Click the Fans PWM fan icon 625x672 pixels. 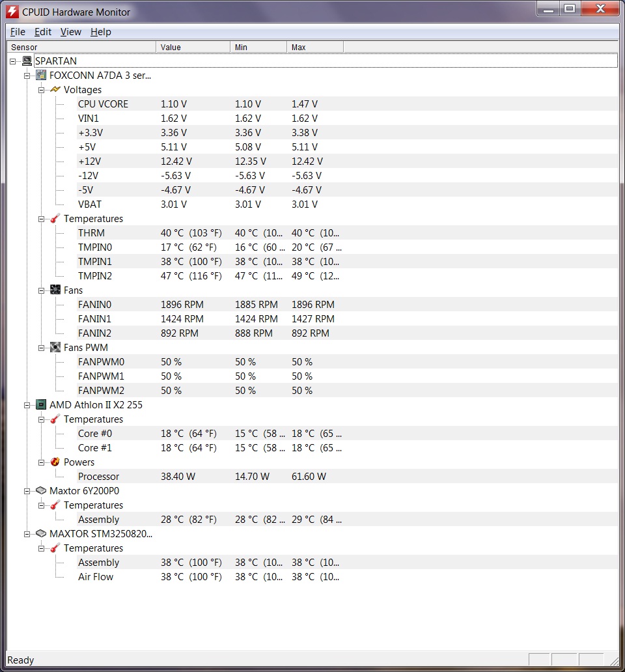55,348
